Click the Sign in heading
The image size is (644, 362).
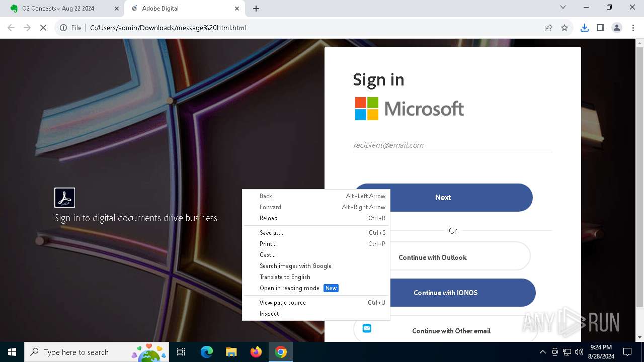[378, 80]
